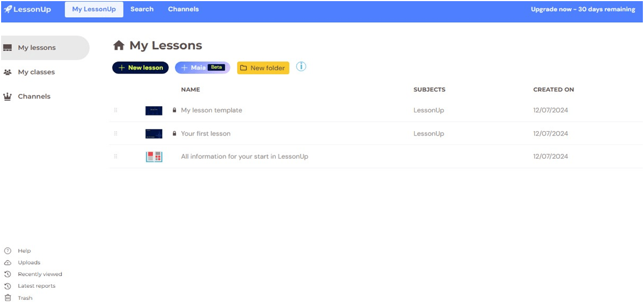Screen dimensions: 644x306
Task: Click the Uploads cloud icon
Action: coord(7,262)
